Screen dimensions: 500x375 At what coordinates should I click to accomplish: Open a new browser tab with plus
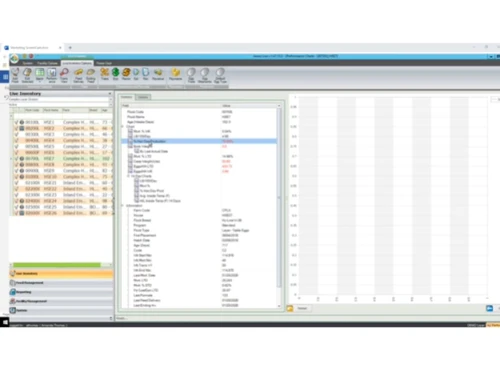coord(70,48)
